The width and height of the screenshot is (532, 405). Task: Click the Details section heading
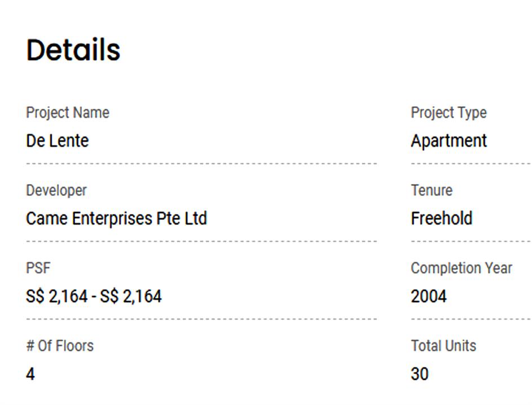tap(73, 50)
